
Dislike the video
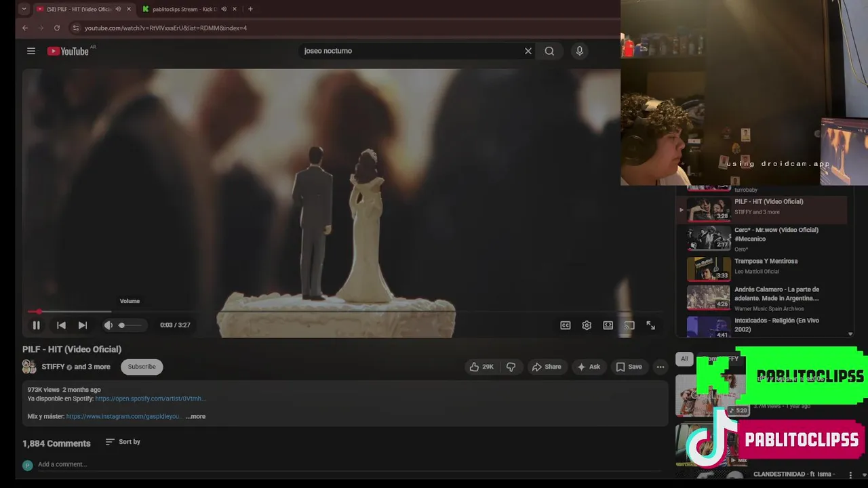point(511,367)
